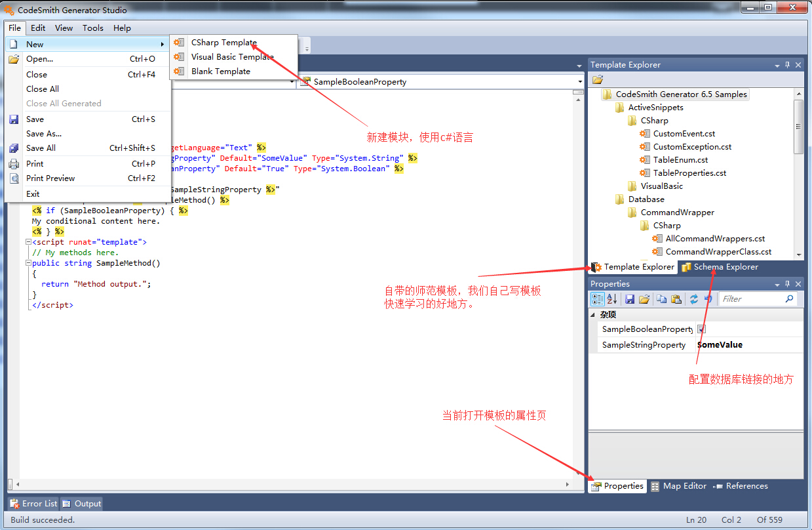Open the Tools menu
Image resolution: width=812 pixels, height=530 pixels.
pyautogui.click(x=93, y=28)
